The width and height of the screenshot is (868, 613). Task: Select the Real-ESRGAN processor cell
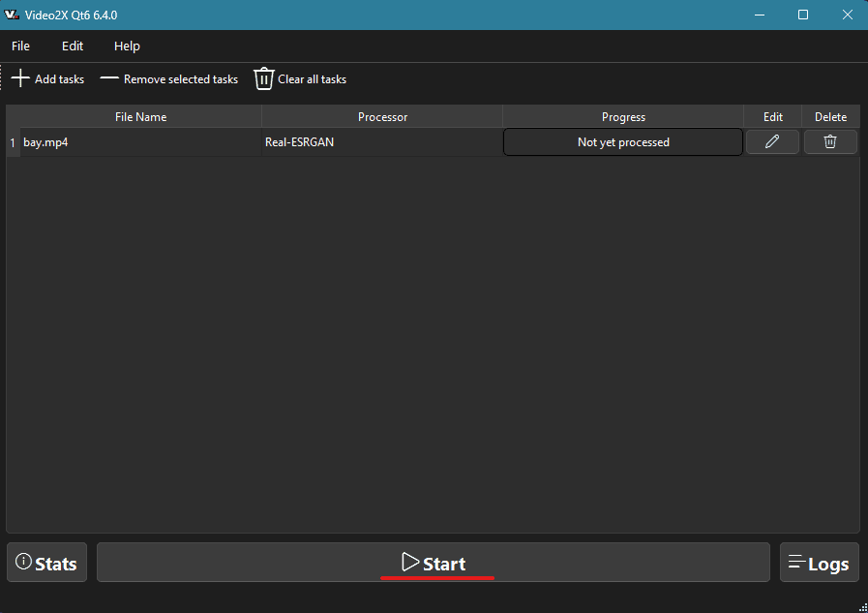pyautogui.click(x=382, y=142)
